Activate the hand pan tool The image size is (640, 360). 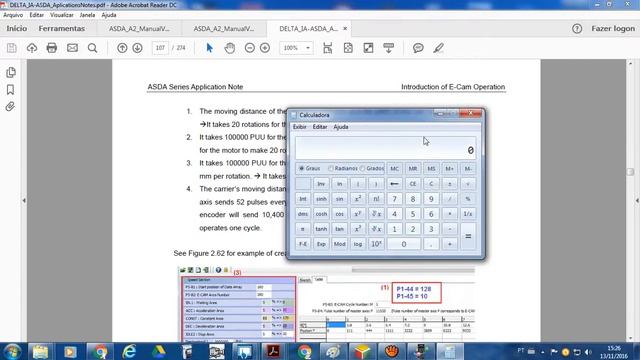point(230,48)
